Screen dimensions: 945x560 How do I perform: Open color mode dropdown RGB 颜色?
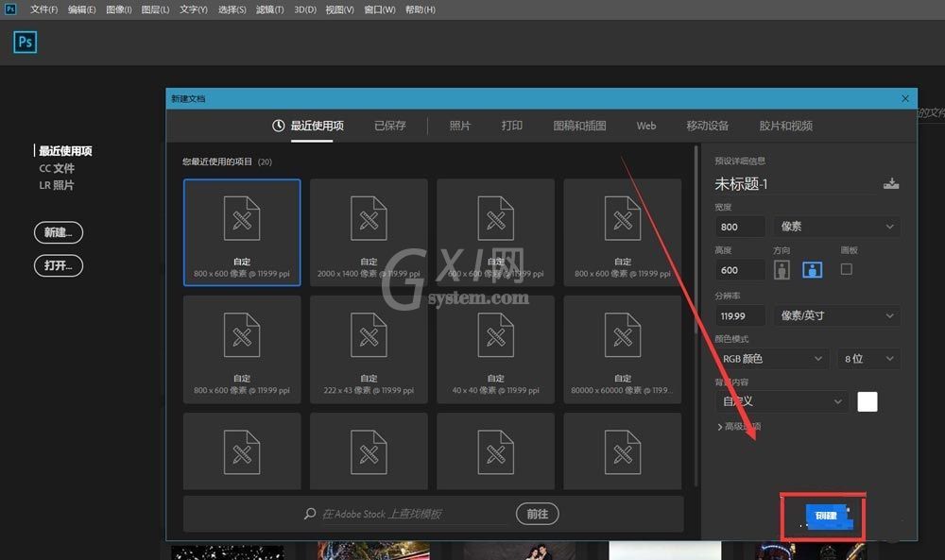[772, 359]
